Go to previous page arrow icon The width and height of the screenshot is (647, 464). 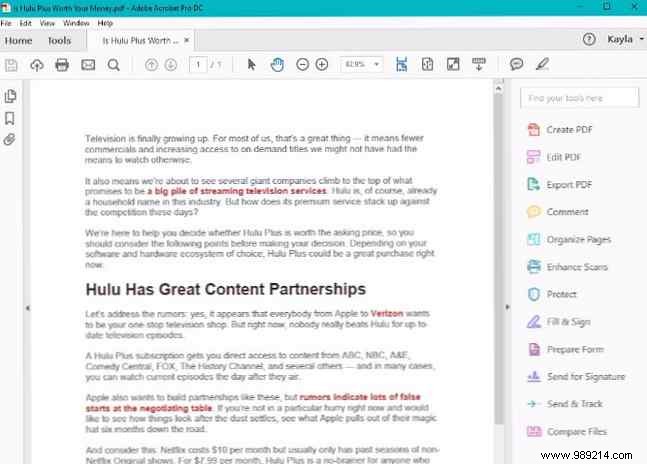(151, 65)
